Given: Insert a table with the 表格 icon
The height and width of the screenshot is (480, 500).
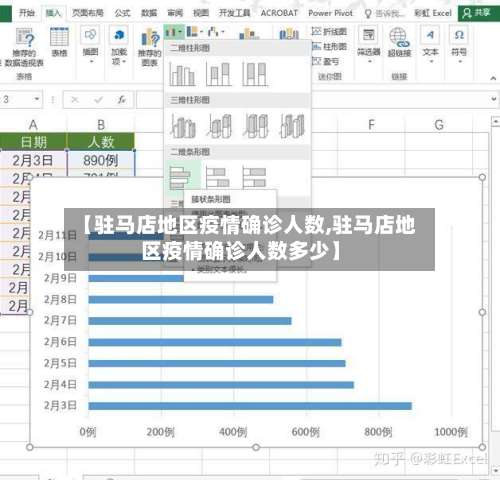Looking at the screenshot, I should (59, 37).
